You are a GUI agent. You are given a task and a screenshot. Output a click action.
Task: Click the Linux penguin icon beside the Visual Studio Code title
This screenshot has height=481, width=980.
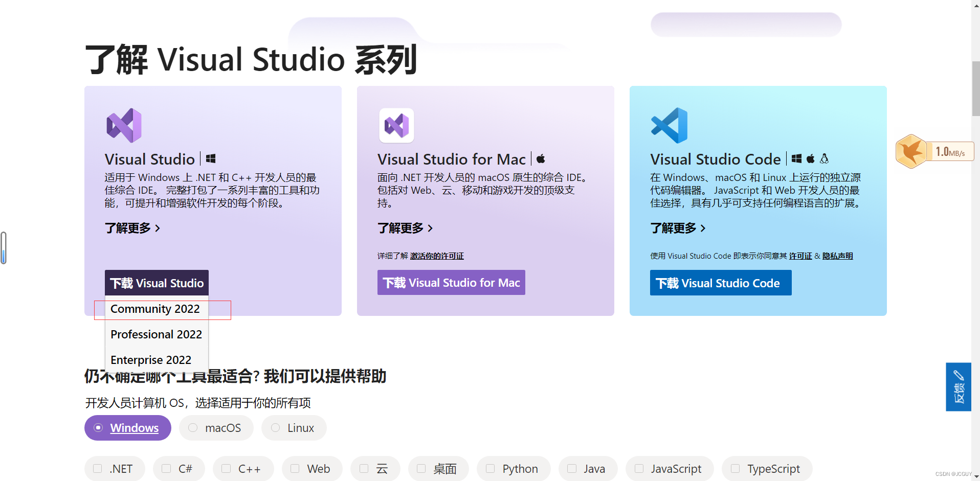pos(824,158)
